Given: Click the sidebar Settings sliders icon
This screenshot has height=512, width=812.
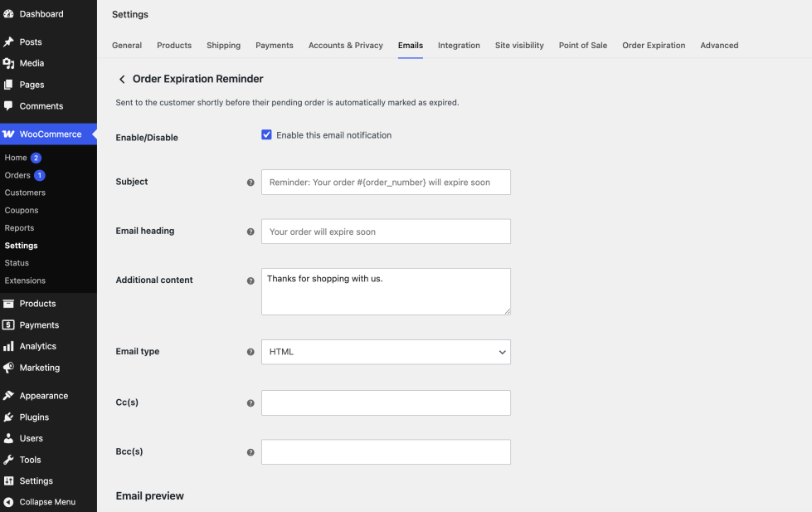Looking at the screenshot, I should pyautogui.click(x=8, y=481).
